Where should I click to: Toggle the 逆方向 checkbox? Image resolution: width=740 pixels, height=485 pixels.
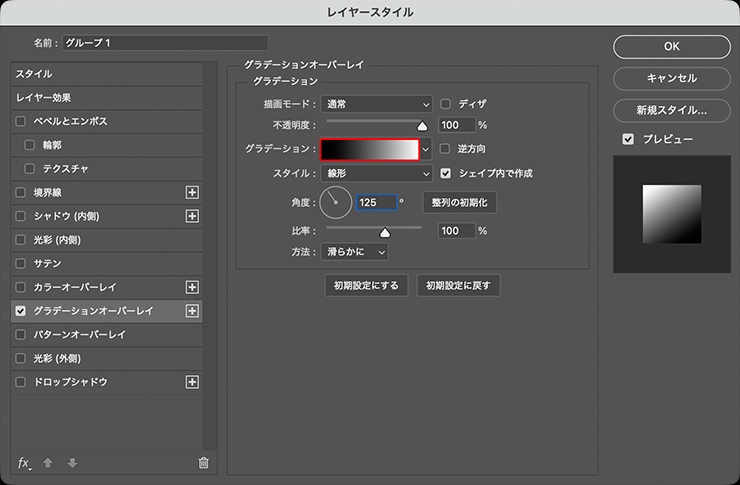(446, 149)
